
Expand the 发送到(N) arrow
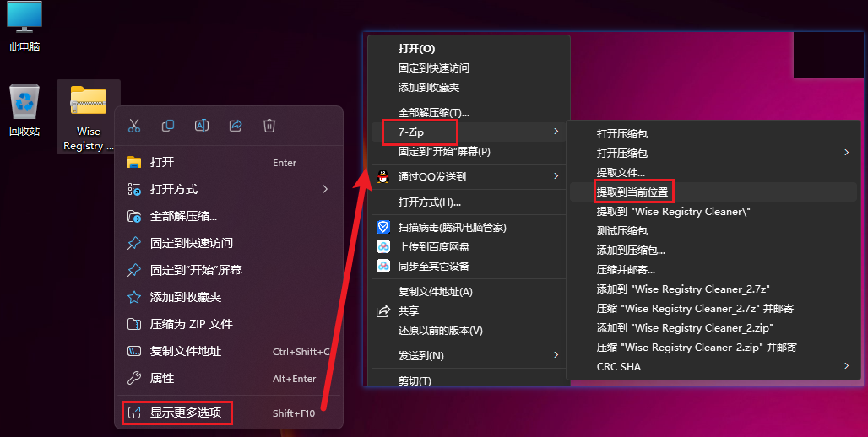click(556, 355)
